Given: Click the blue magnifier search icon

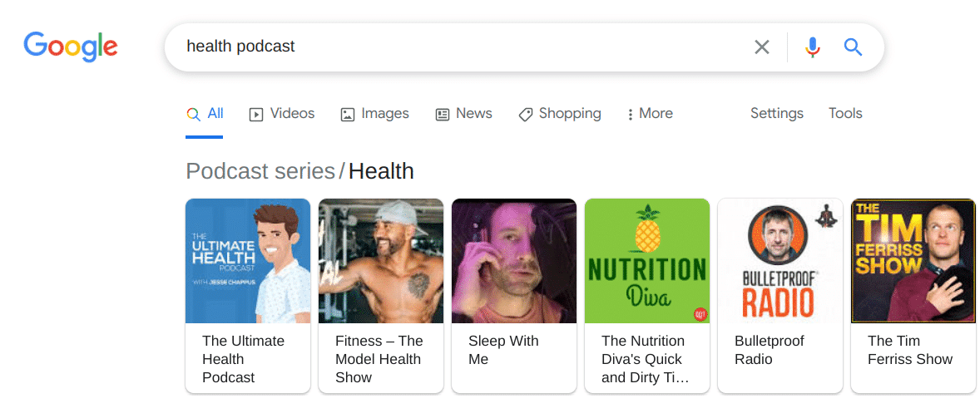Looking at the screenshot, I should 853,47.
